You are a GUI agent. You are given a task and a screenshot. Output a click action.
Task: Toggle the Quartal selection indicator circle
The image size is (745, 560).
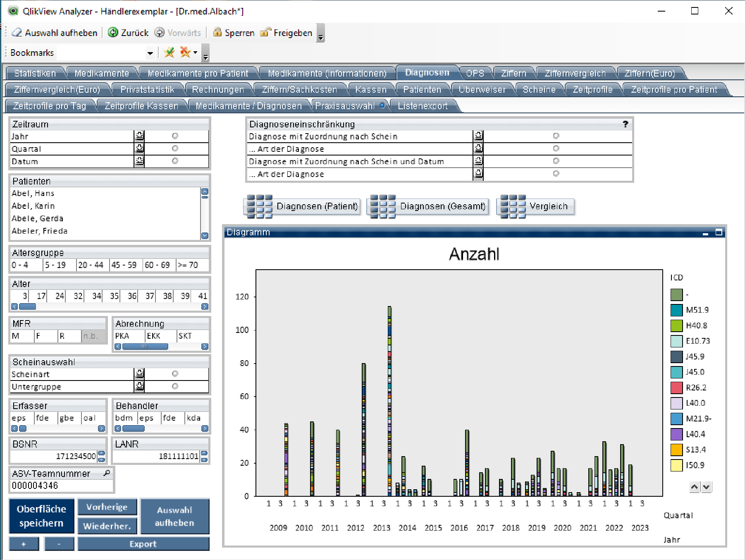click(x=175, y=148)
